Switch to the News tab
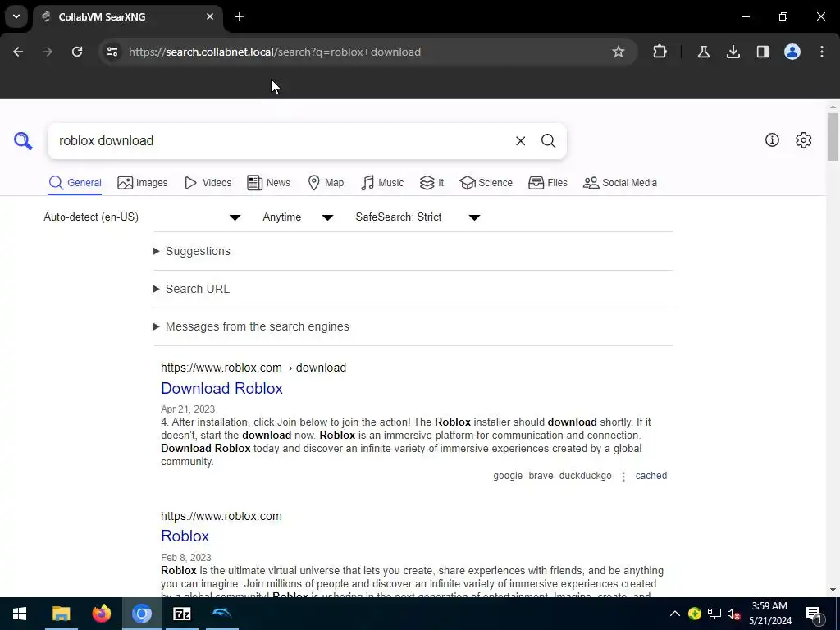Viewport: 840px width, 630px height. [268, 183]
